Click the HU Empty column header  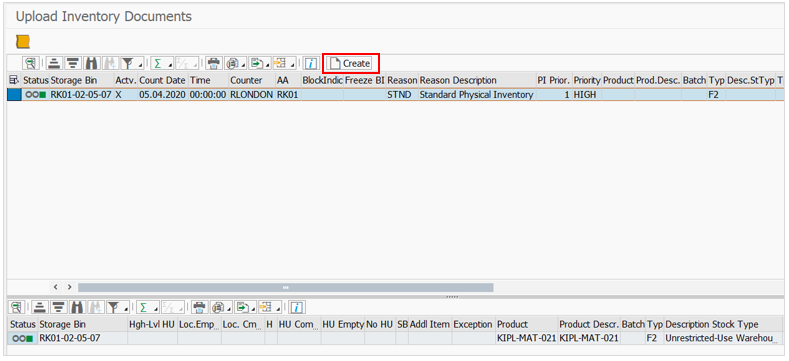[x=343, y=324]
